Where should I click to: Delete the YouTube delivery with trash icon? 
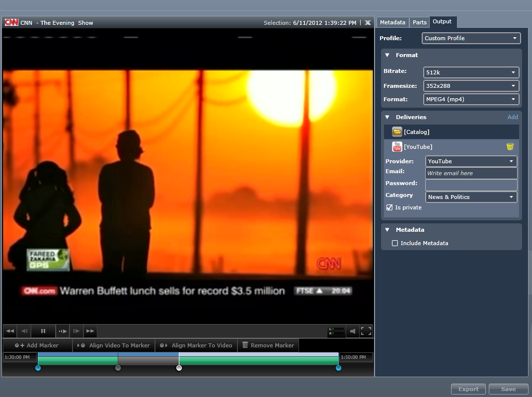[510, 146]
